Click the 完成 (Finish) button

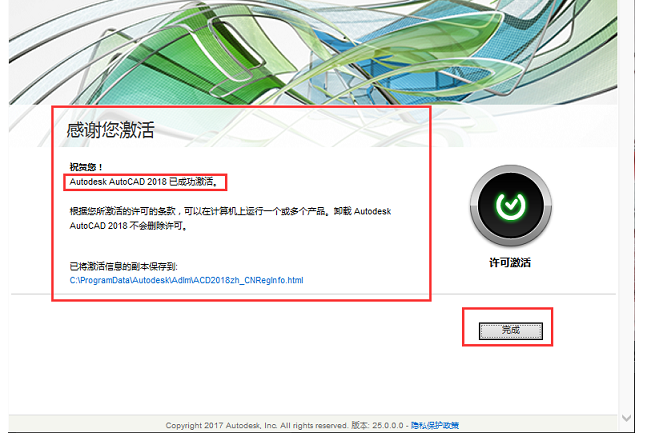pyautogui.click(x=510, y=331)
